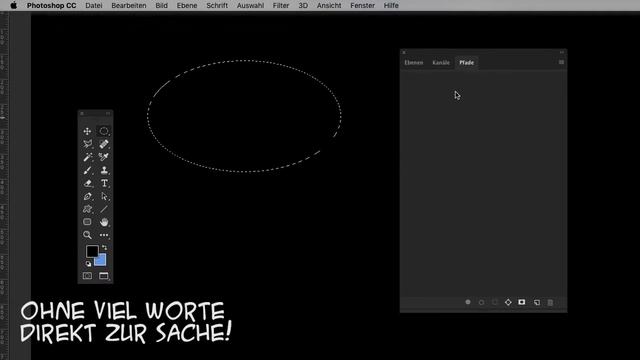Open the Fenster menu
This screenshot has height=360, width=640.
(362, 6)
